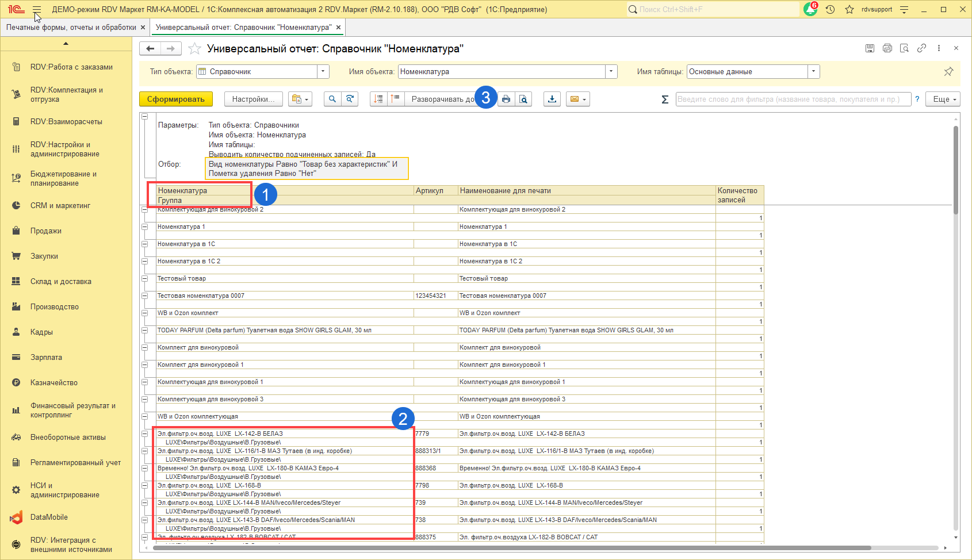Click the filter word input field

coord(793,99)
